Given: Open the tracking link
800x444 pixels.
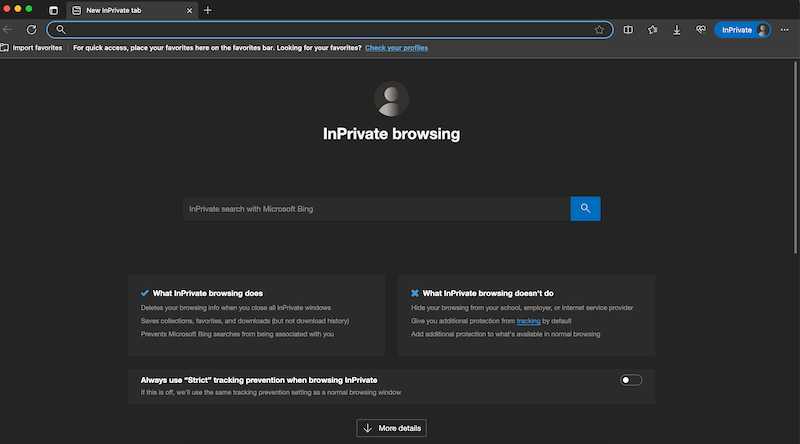Looking at the screenshot, I should [x=528, y=321].
